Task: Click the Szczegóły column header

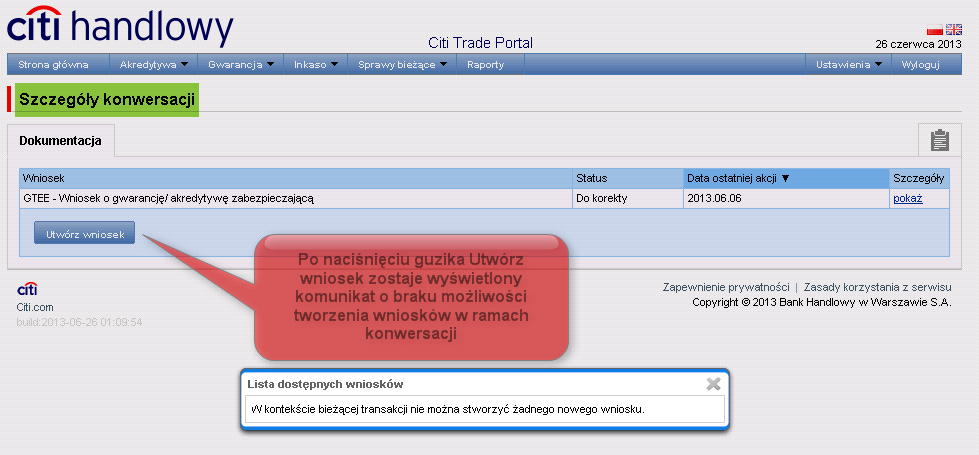Action: [919, 179]
